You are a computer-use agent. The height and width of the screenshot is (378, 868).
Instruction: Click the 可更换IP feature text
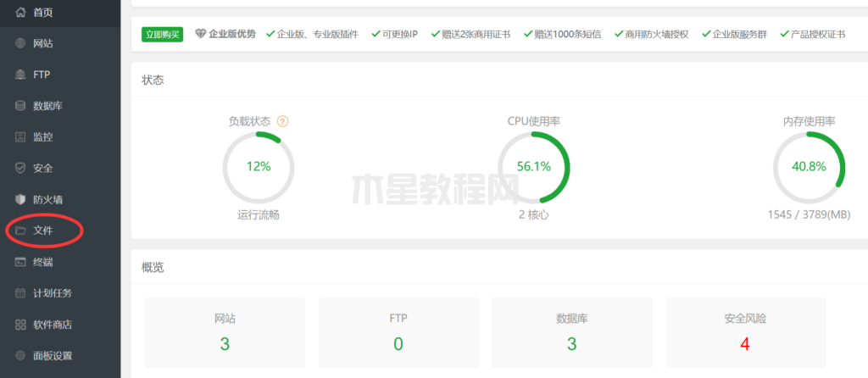tap(400, 34)
